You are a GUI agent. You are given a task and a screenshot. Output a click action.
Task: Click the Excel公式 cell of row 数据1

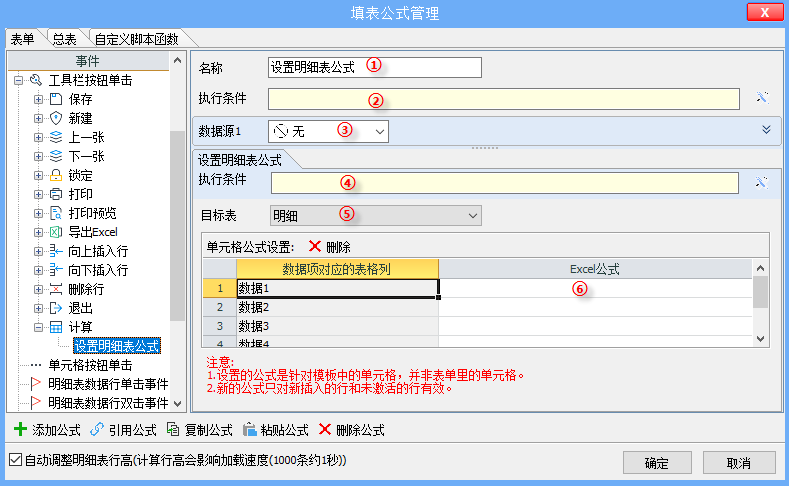pos(595,288)
